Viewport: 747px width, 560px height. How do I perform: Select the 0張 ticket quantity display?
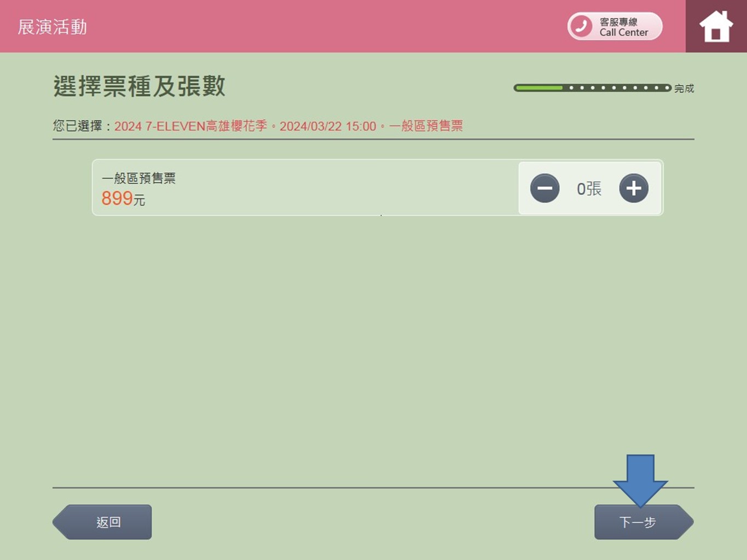pos(589,189)
